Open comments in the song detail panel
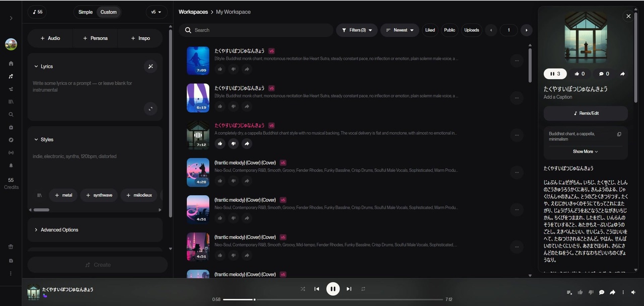Image resolution: width=644 pixels, height=306 pixels. point(604,74)
